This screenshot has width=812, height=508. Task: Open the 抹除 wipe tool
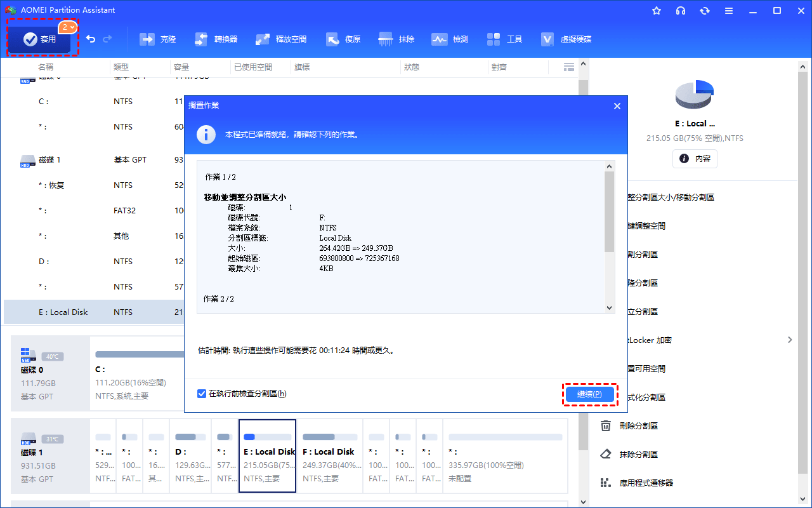(x=396, y=39)
